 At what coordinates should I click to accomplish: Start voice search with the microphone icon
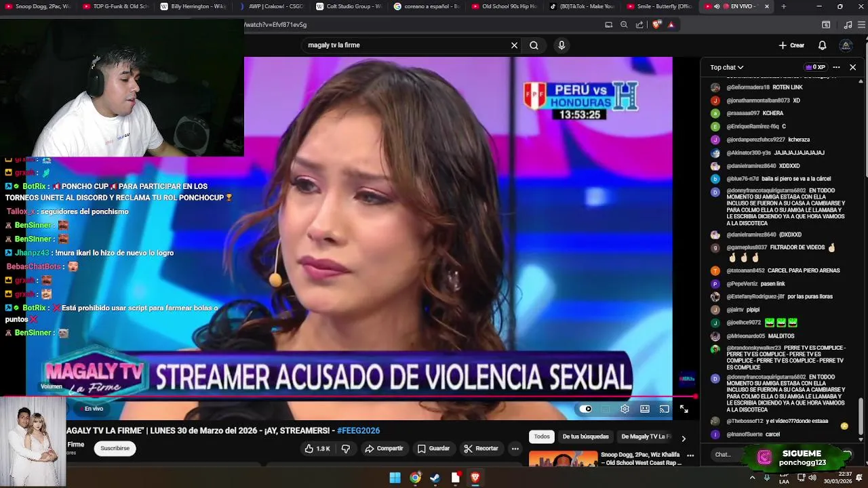(561, 45)
